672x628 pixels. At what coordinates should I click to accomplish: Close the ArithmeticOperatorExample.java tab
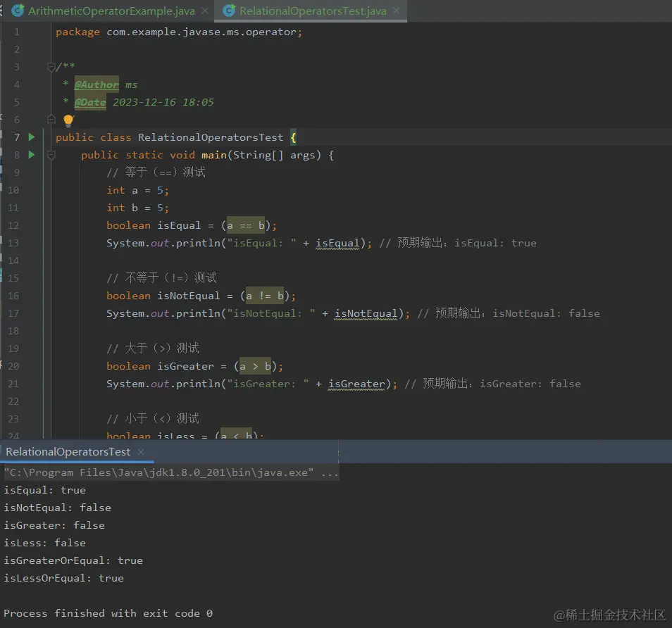pos(205,11)
